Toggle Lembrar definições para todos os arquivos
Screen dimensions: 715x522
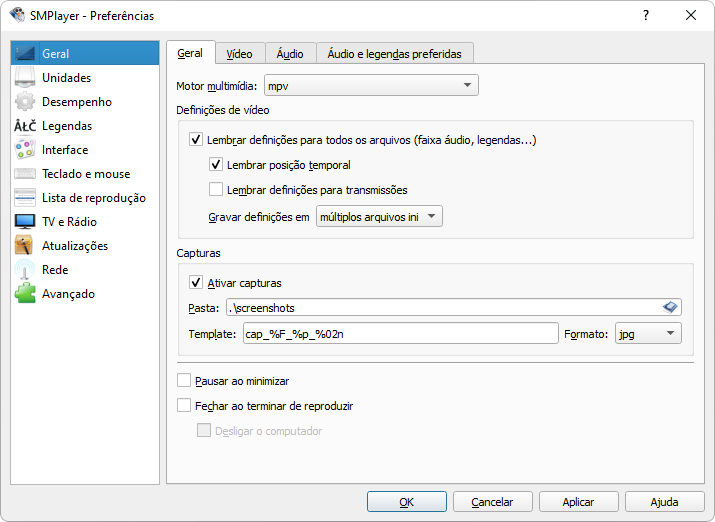pyautogui.click(x=196, y=140)
